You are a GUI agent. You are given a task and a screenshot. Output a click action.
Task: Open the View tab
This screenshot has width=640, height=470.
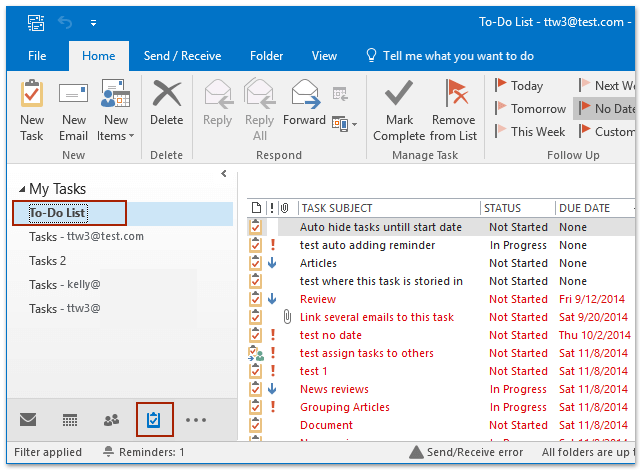(324, 56)
